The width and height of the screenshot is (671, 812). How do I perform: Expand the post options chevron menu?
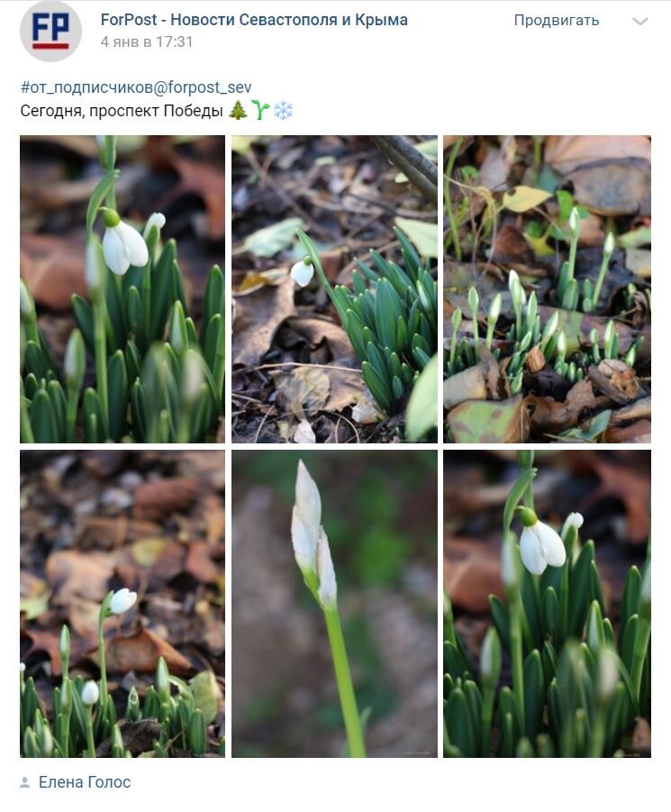[x=640, y=22]
